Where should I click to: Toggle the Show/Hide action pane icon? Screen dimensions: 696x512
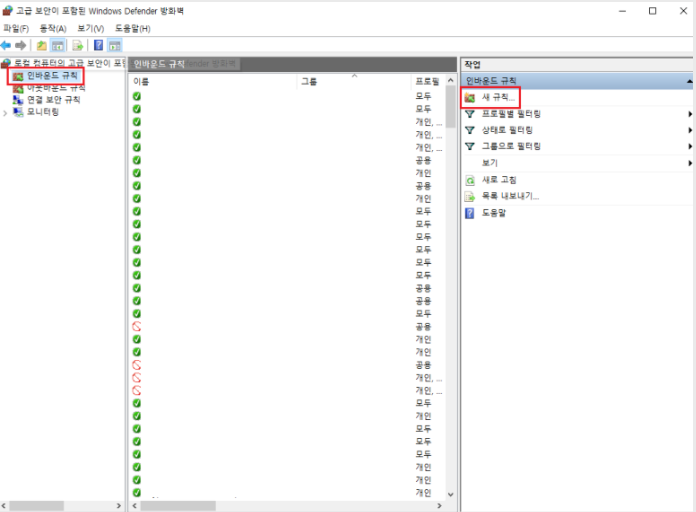click(x=114, y=45)
